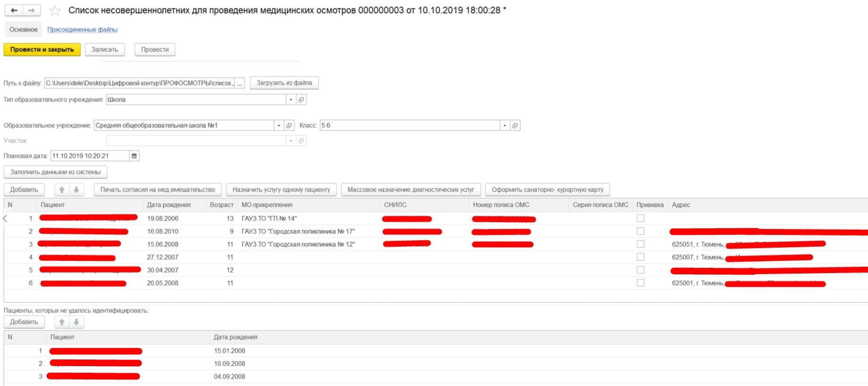868x386 pixels.
Task: Switch to the Основное tab
Action: 24,30
